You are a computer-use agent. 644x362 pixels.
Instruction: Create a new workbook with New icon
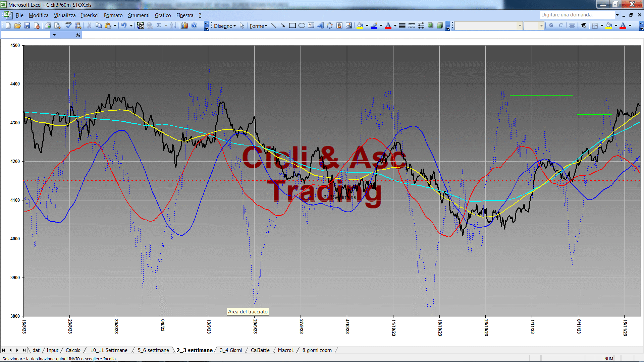pos(8,25)
